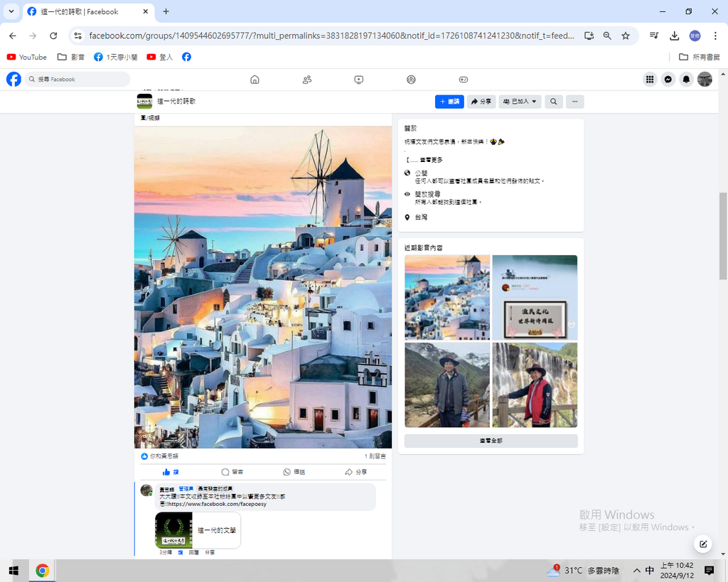This screenshot has width=728, height=582.
Task: Click the group search magnifier icon
Action: tap(553, 102)
